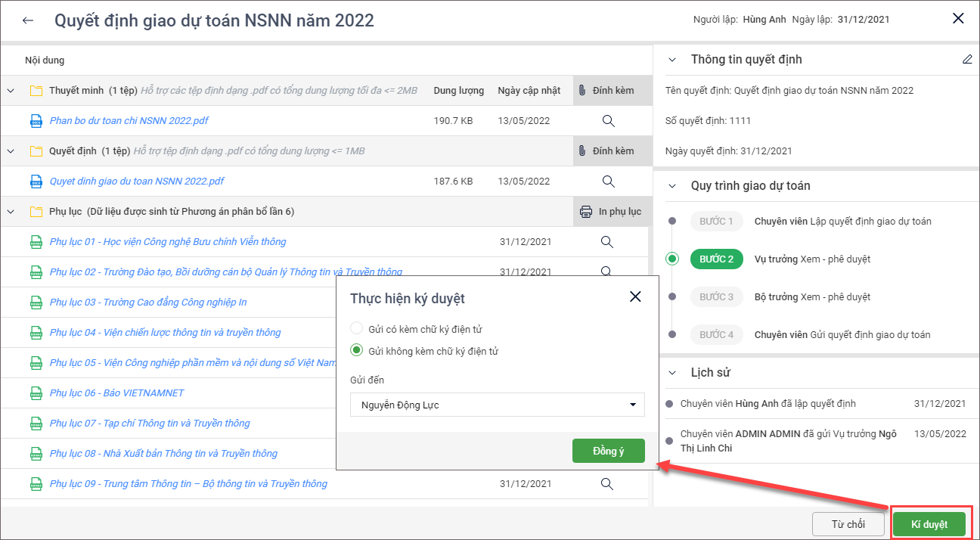The height and width of the screenshot is (540, 980).
Task: Select Gửi không kèm chữ ký điện tử
Action: [x=357, y=351]
